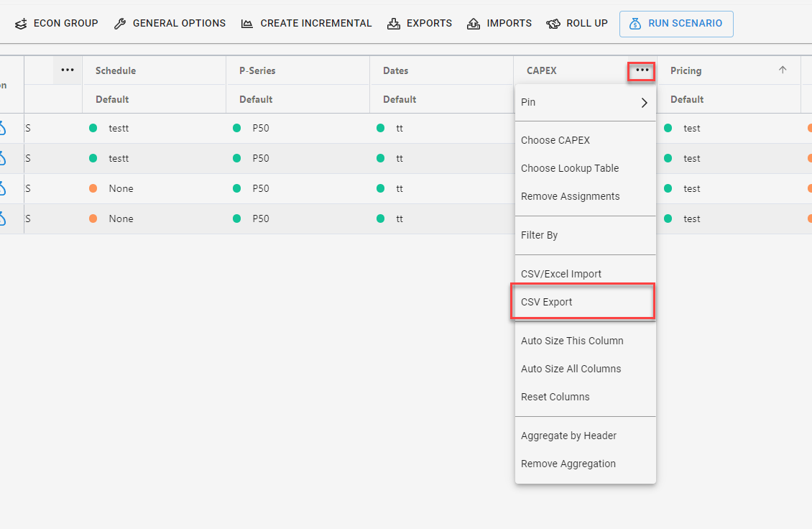
Task: Click the third row's tt Dates cell
Action: [442, 188]
